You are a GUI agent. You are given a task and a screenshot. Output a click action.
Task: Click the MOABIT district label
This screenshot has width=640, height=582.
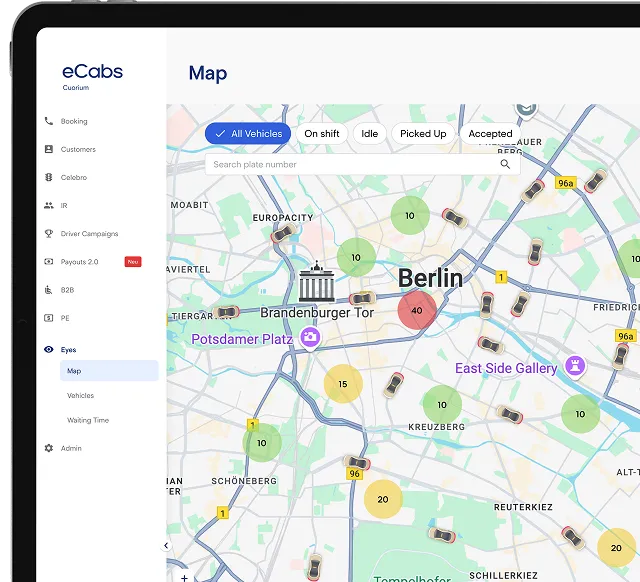pyautogui.click(x=189, y=205)
